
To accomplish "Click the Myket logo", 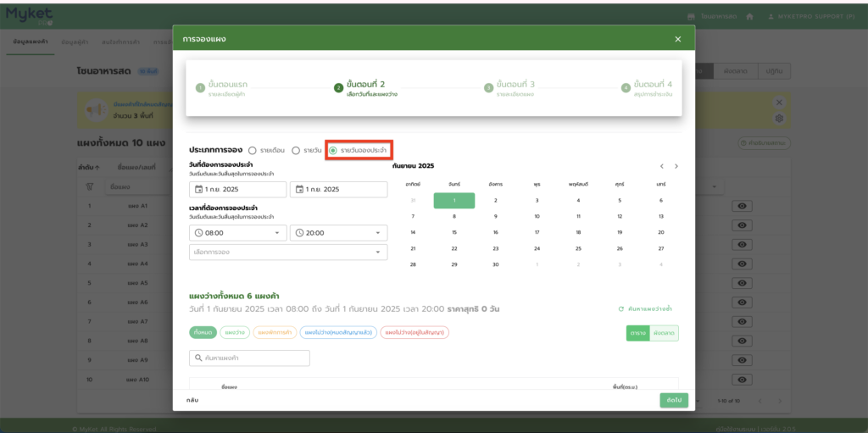I will [x=30, y=15].
